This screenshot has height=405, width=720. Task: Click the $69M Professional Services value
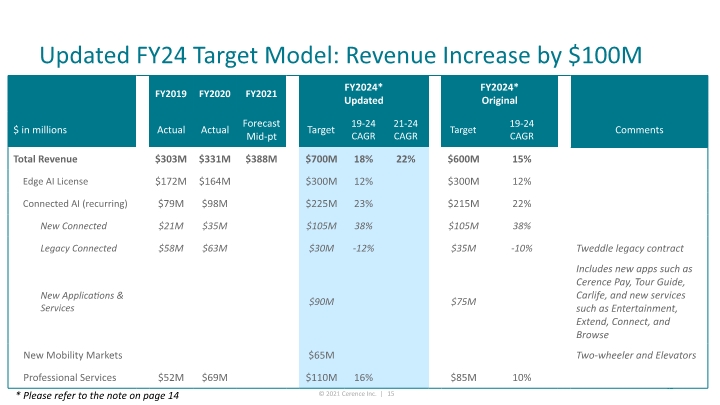click(x=214, y=377)
